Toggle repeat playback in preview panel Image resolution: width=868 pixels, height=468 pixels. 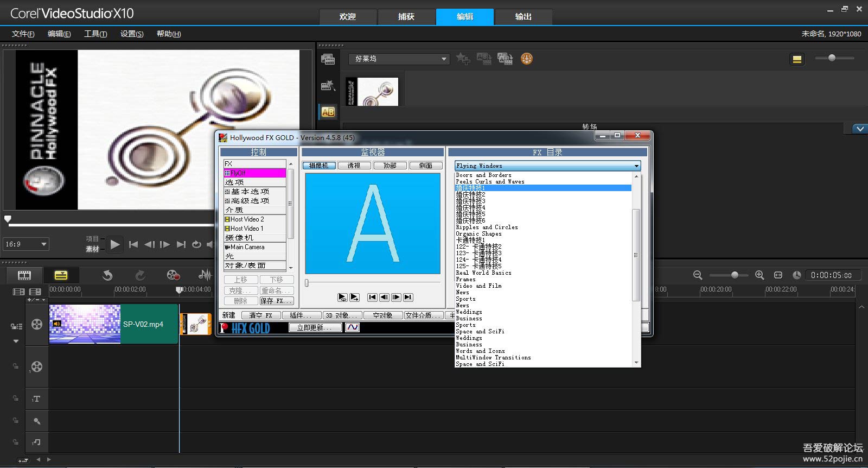click(x=196, y=244)
